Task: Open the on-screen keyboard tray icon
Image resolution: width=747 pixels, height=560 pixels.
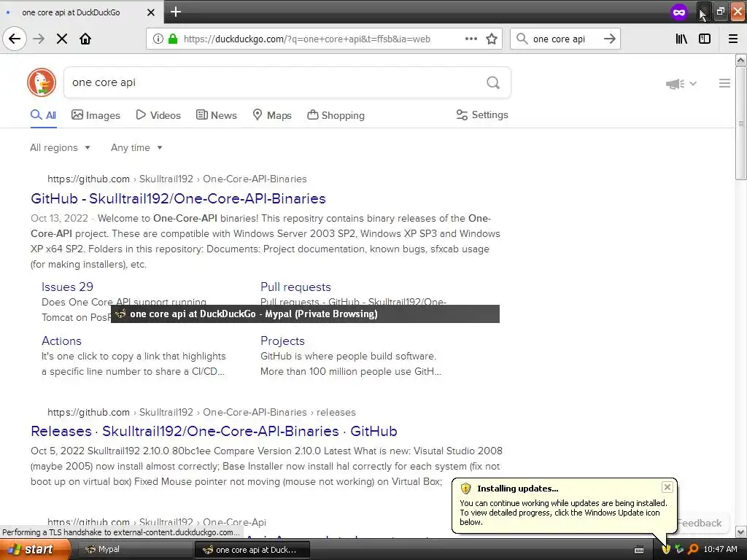Action: (x=639, y=550)
